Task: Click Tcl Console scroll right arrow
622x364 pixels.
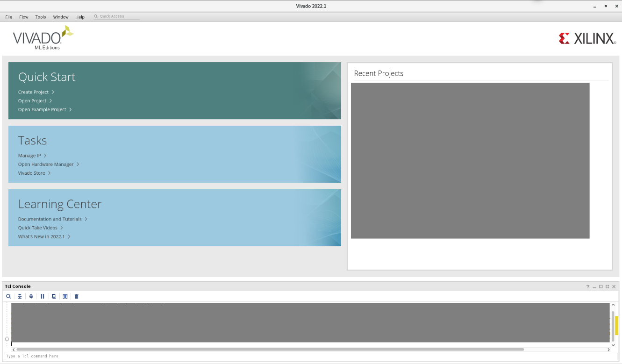Action: [x=608, y=350]
